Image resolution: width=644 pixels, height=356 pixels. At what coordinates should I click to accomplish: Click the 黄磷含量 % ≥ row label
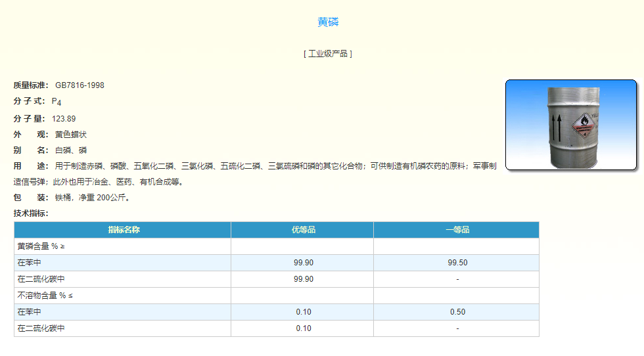[x=41, y=246]
